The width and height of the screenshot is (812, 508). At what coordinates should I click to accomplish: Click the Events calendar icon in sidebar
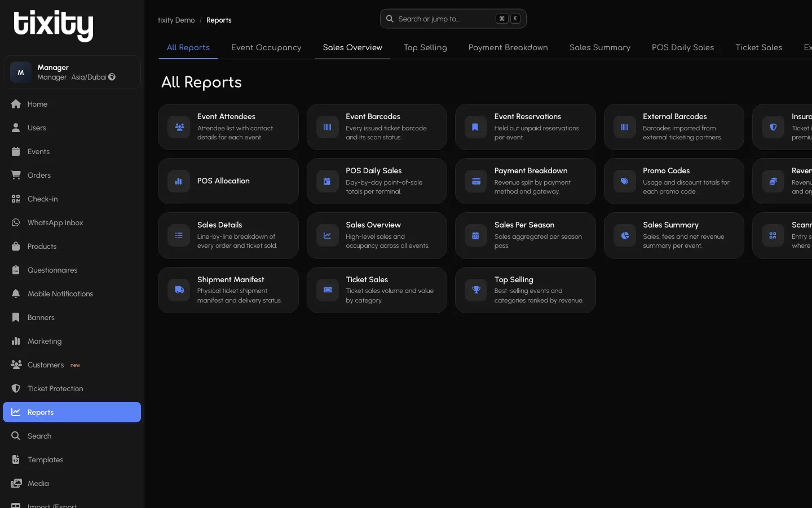point(16,151)
